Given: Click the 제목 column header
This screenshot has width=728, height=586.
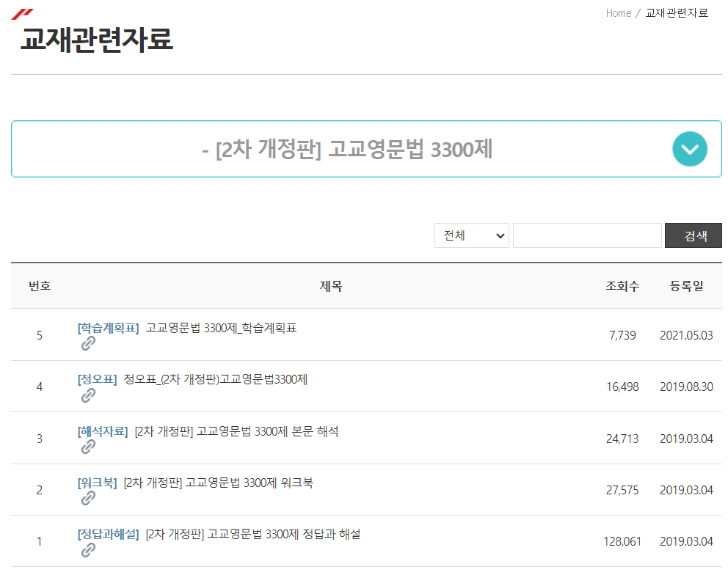Looking at the screenshot, I should tap(331, 286).
